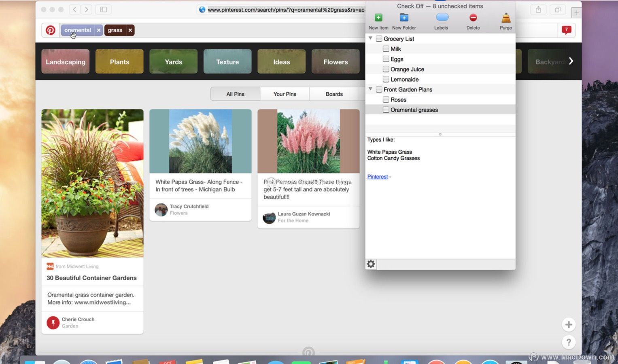
Task: Check off Roses
Action: [x=386, y=99]
